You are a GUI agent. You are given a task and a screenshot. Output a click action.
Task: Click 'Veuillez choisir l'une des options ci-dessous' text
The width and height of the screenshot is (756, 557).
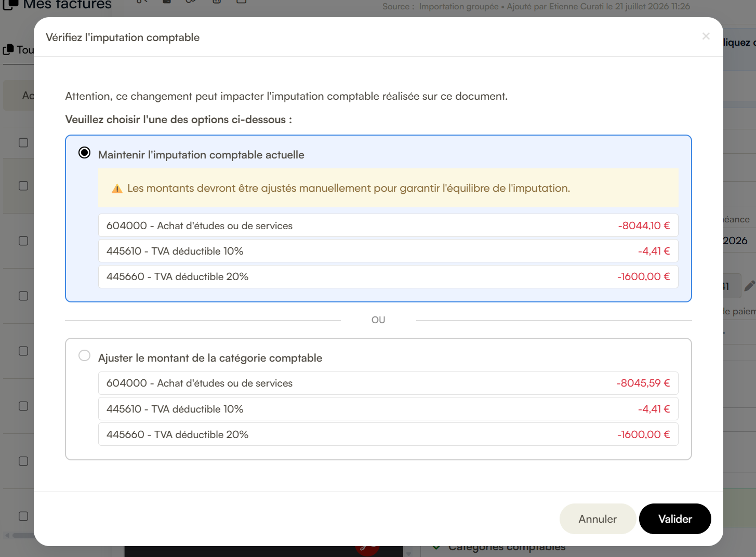click(178, 120)
